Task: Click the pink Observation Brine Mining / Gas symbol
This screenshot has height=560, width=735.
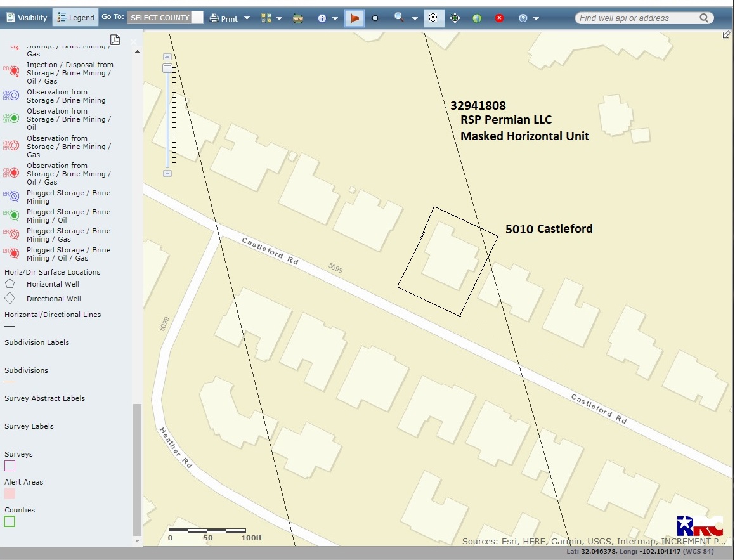Action: pyautogui.click(x=11, y=146)
